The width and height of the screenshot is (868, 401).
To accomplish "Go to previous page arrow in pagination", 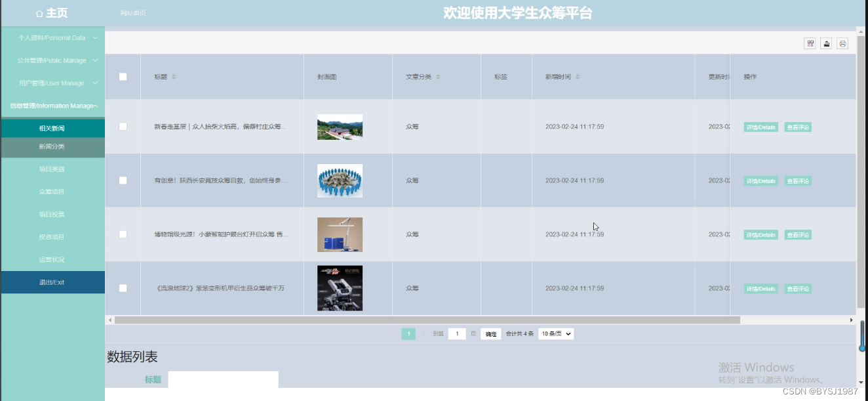I will click(x=393, y=334).
